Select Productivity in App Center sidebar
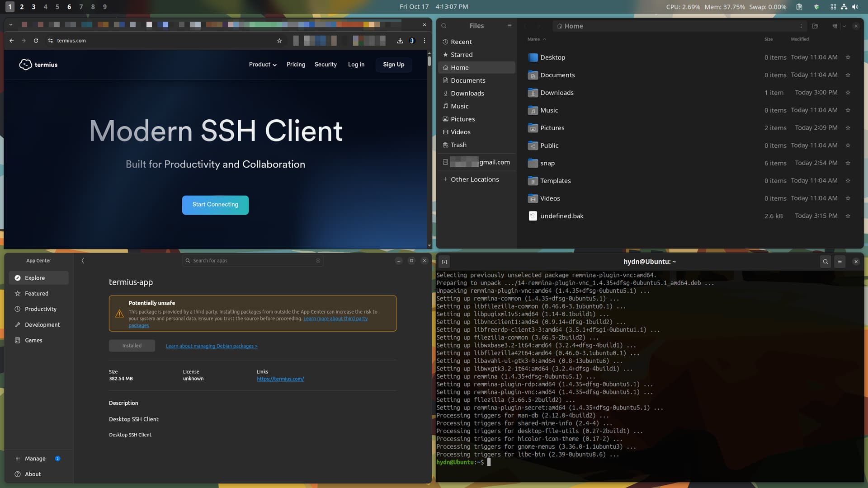 coord(40,309)
